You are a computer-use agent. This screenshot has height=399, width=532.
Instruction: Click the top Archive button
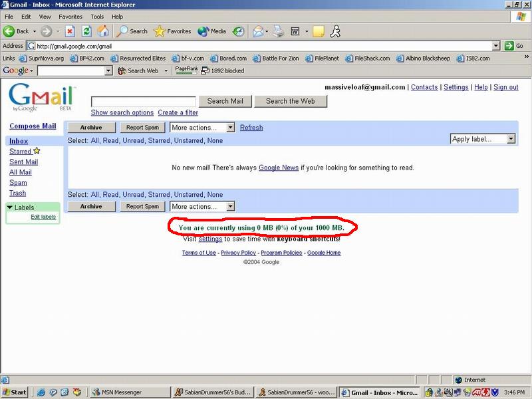[91, 128]
